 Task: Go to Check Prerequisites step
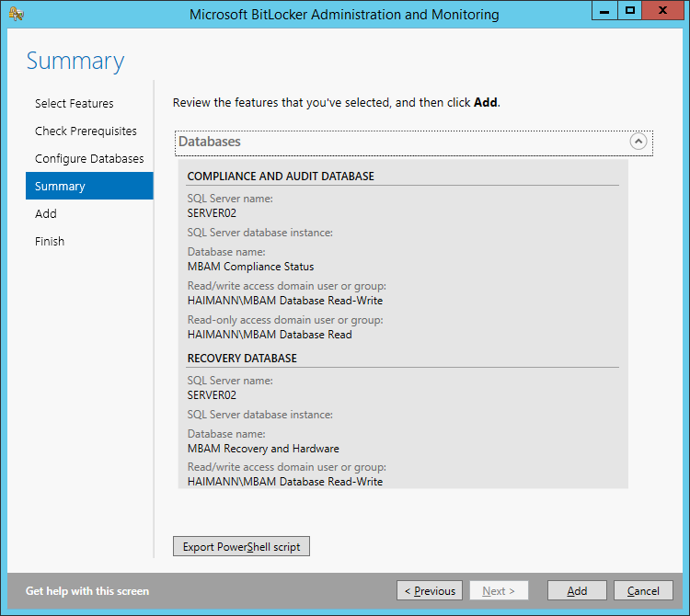86,131
